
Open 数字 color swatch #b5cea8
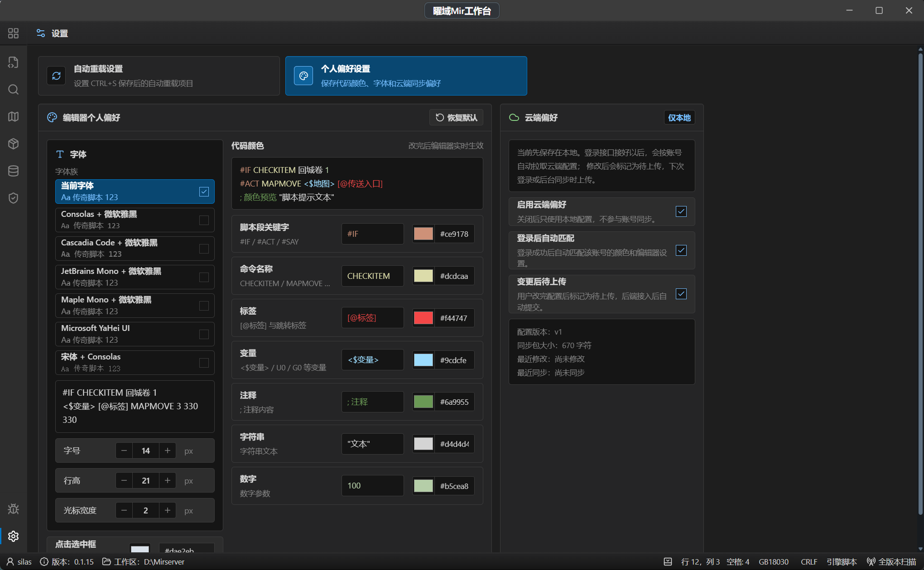(423, 486)
